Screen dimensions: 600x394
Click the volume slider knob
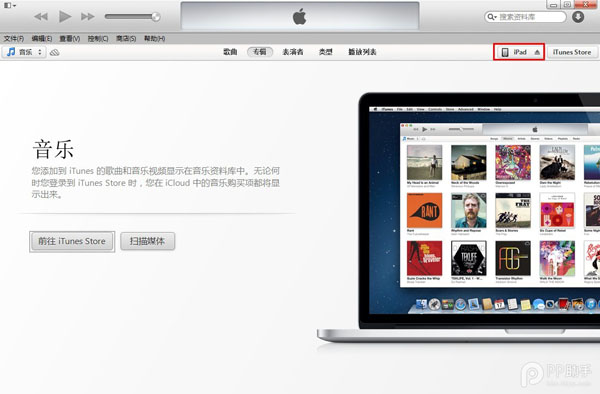156,16
